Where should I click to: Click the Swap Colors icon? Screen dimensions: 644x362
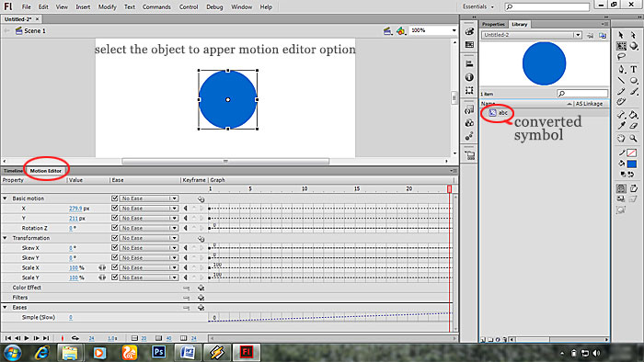coord(631,175)
